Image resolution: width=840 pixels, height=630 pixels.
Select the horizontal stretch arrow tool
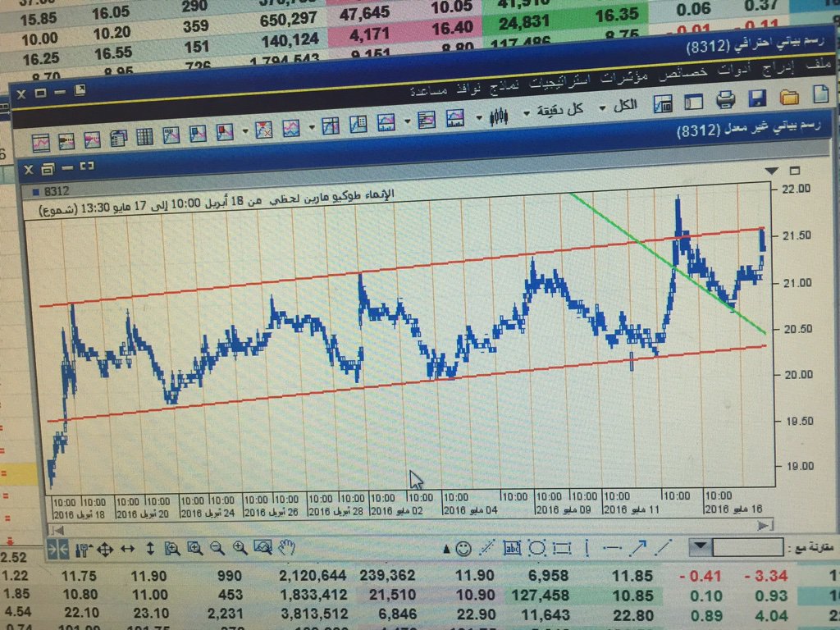(x=127, y=549)
